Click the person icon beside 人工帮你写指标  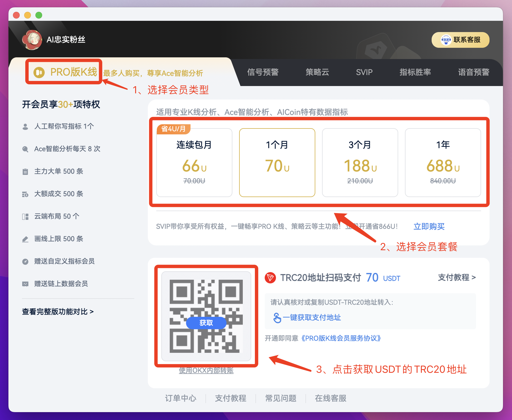point(25,127)
